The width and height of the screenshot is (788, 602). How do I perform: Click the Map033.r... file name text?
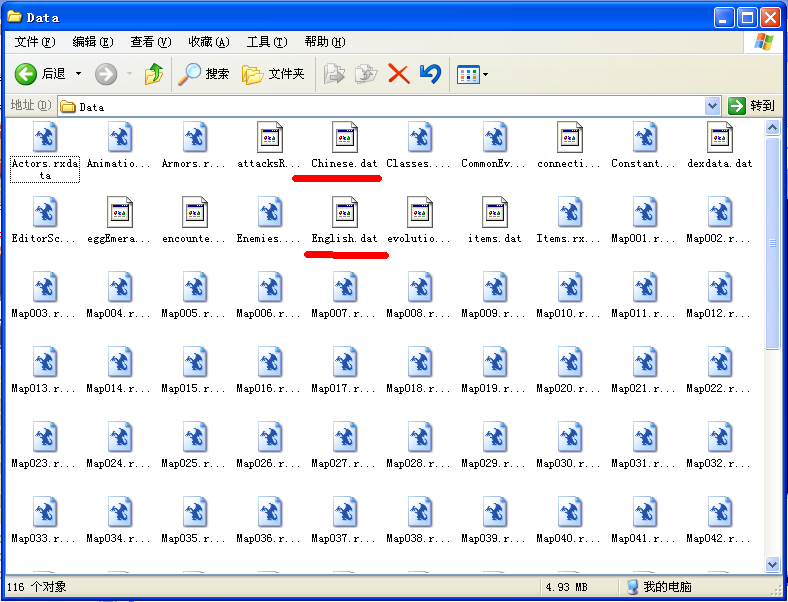pos(43,539)
